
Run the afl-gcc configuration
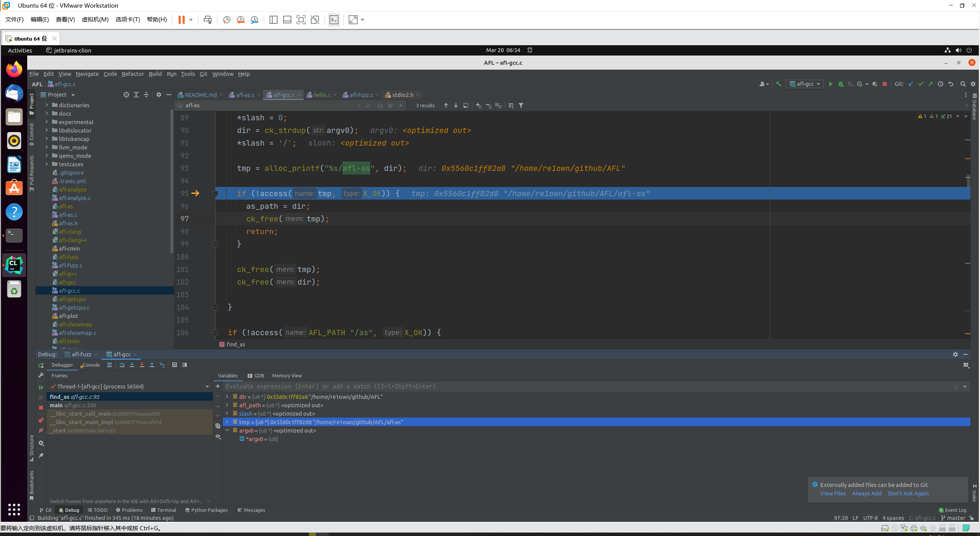(x=830, y=84)
